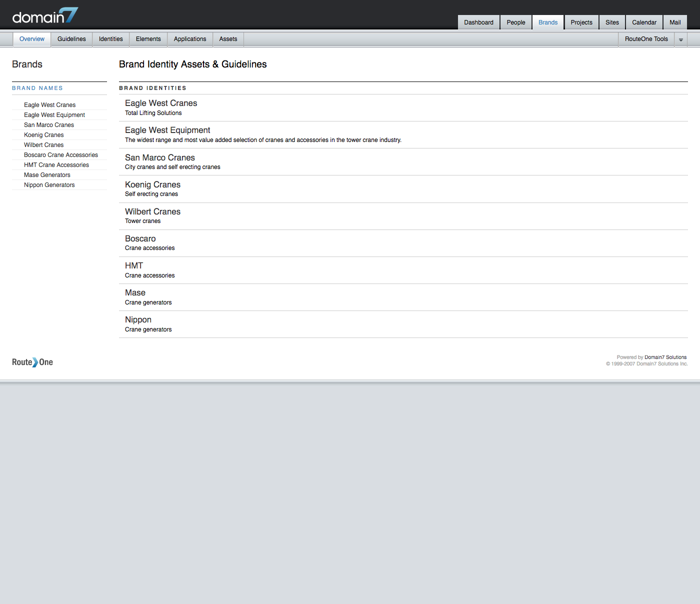Viewport: 700px width, 604px height.
Task: Expand the RouteOne Tools dropdown arrow
Action: click(x=680, y=39)
